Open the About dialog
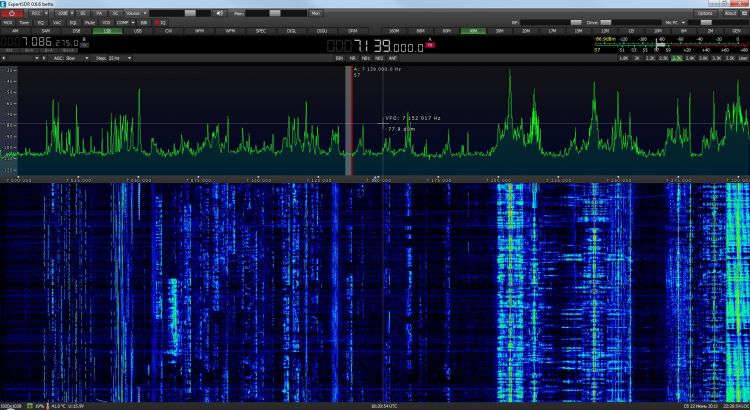 click(730, 13)
